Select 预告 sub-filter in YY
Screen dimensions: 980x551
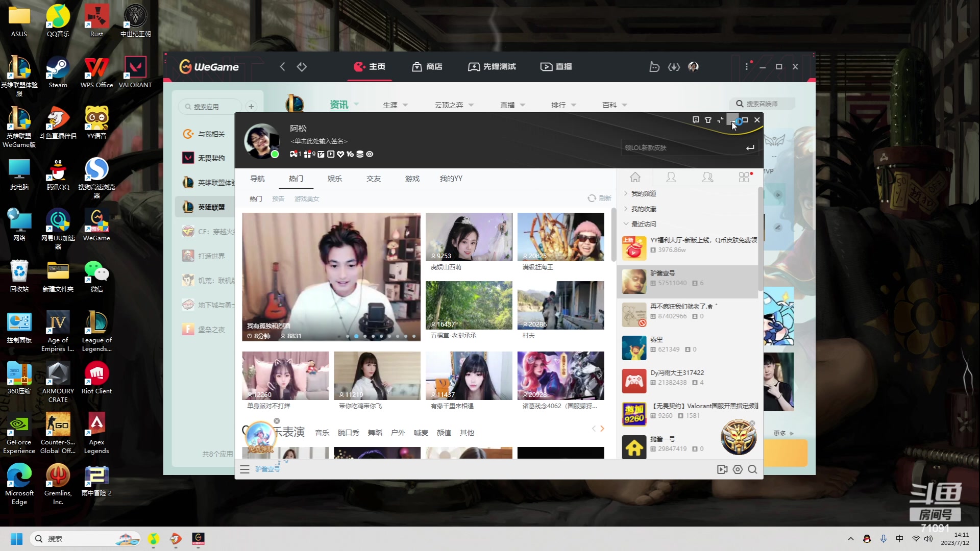pos(278,199)
